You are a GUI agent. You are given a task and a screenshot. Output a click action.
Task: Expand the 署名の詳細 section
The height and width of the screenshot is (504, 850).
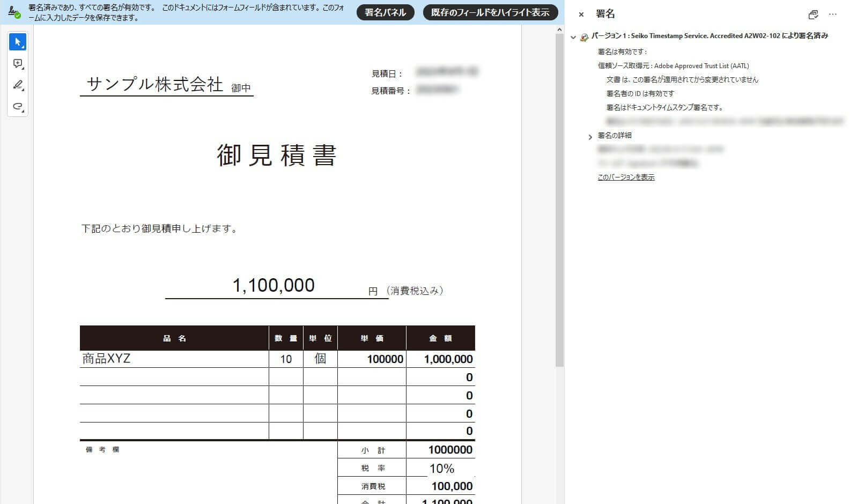(x=590, y=137)
